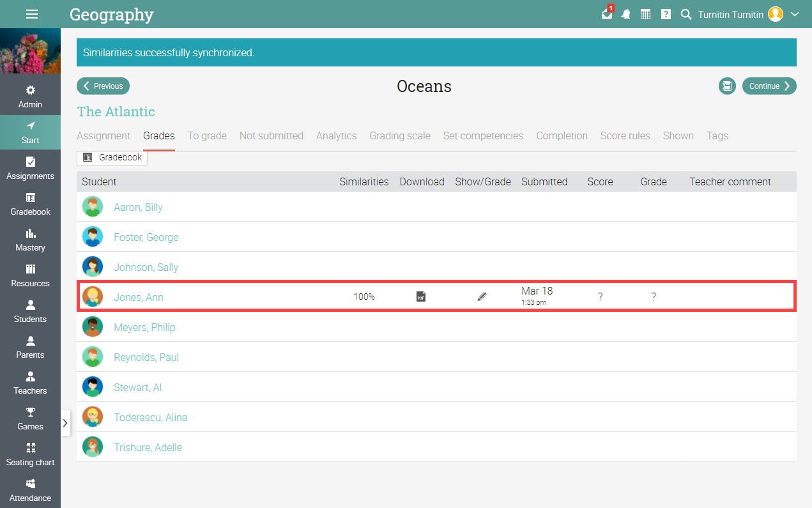Image resolution: width=812 pixels, height=508 pixels.
Task: Download Ann Jones's PDF submission
Action: (x=421, y=296)
